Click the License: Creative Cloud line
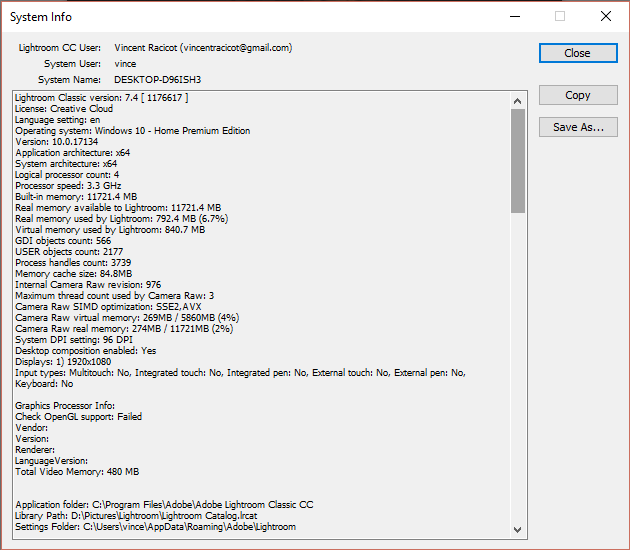The height and width of the screenshot is (550, 630). click(64, 109)
